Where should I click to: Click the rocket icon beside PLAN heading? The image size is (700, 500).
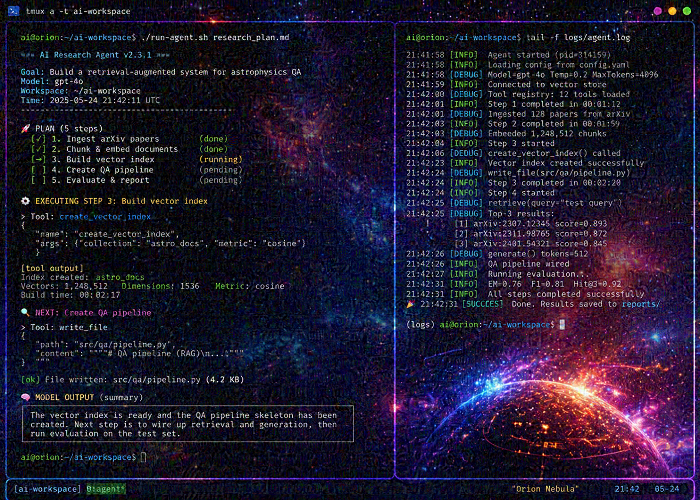[x=25, y=129]
